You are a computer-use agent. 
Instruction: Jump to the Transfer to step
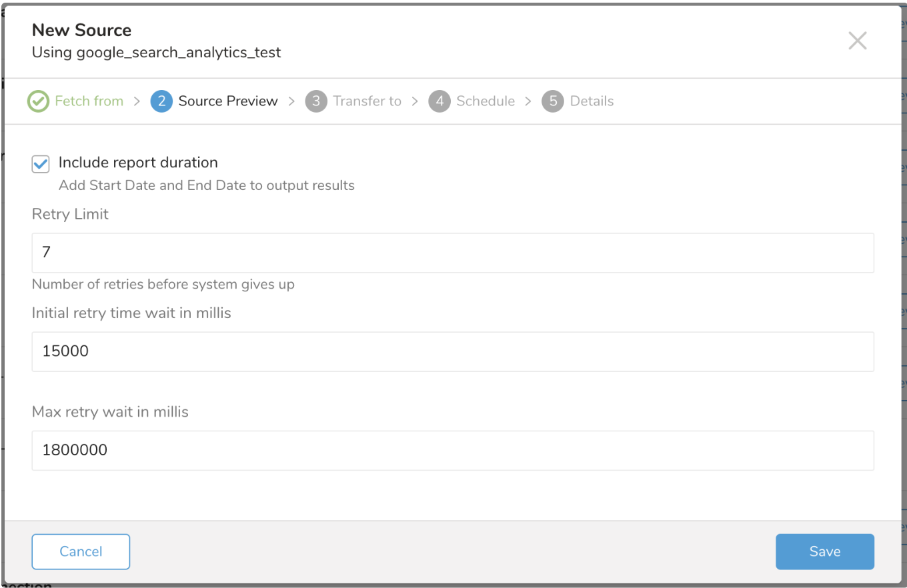click(367, 101)
